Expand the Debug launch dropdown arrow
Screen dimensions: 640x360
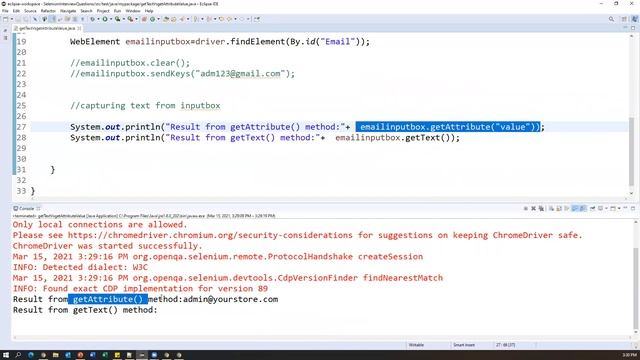pos(98,19)
